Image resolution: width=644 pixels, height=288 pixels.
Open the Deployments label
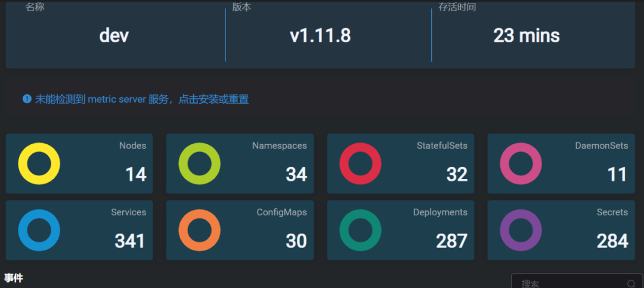[440, 212]
